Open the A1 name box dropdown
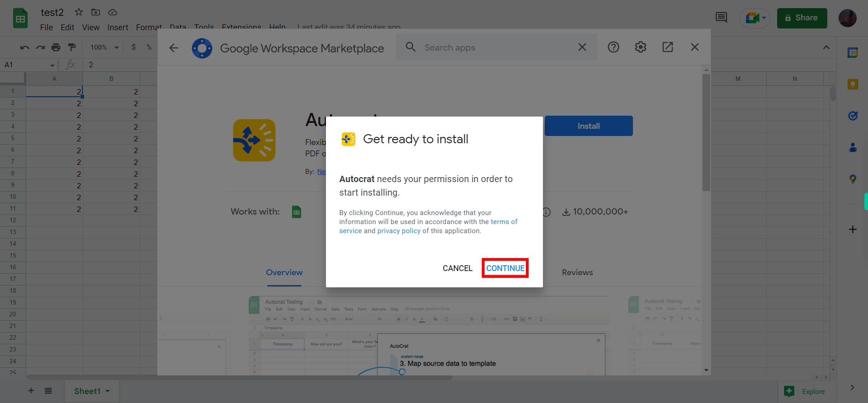868x403 pixels. [x=52, y=65]
